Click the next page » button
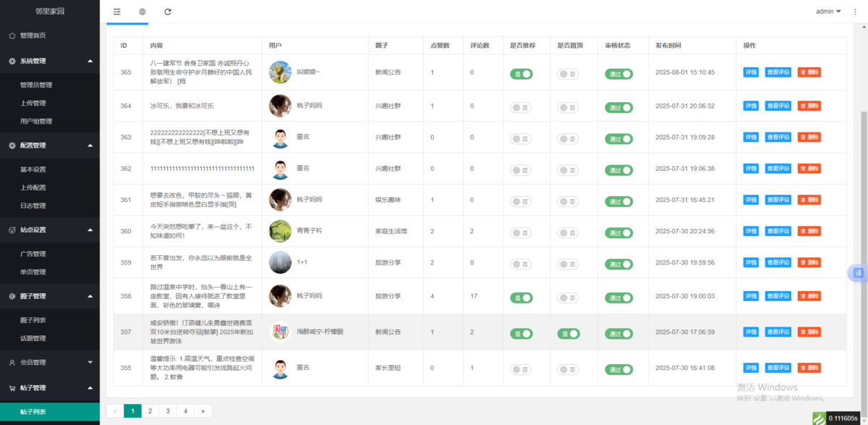Image resolution: width=868 pixels, height=425 pixels. (x=203, y=411)
